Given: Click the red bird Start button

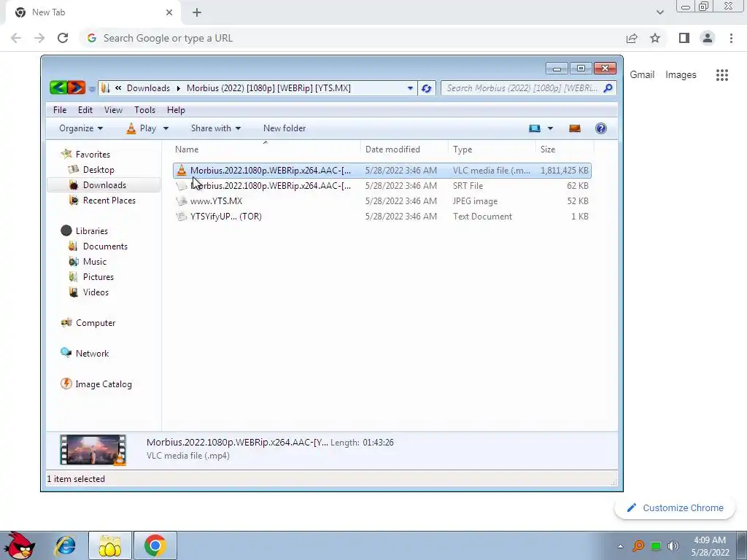Looking at the screenshot, I should [x=19, y=545].
